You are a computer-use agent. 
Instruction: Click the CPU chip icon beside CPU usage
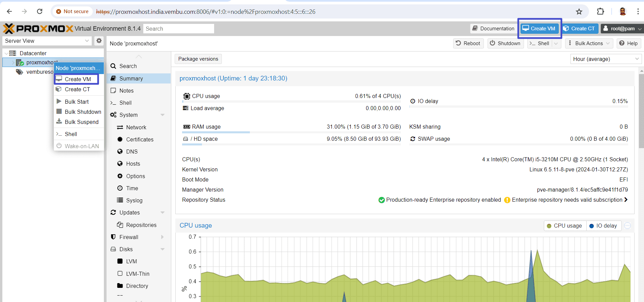[x=186, y=96]
